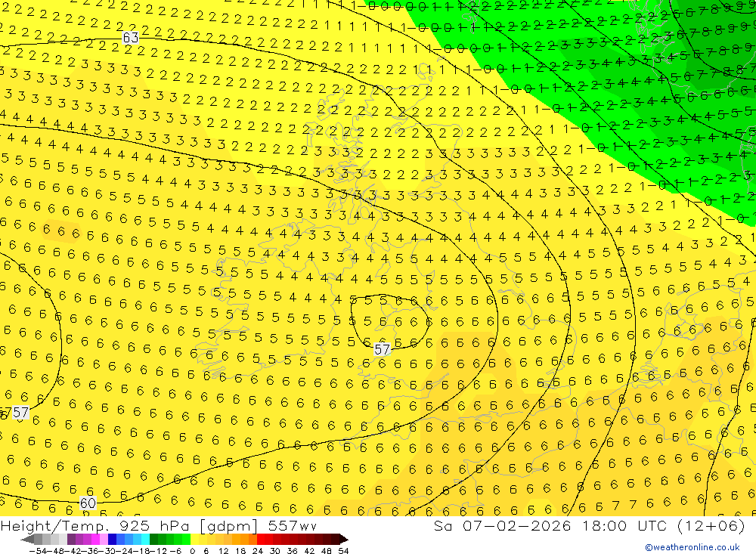This screenshot has height=554, width=756.
Task: Click the 63 contour label
Action: [131, 37]
